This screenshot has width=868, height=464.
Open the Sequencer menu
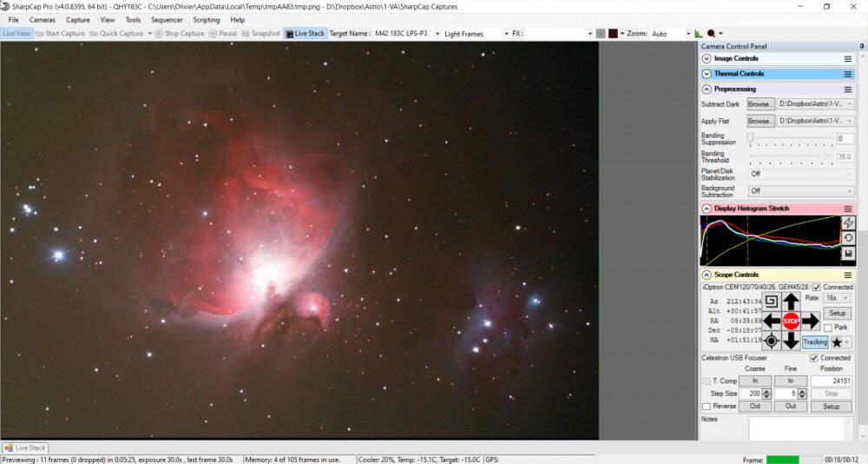(x=167, y=19)
